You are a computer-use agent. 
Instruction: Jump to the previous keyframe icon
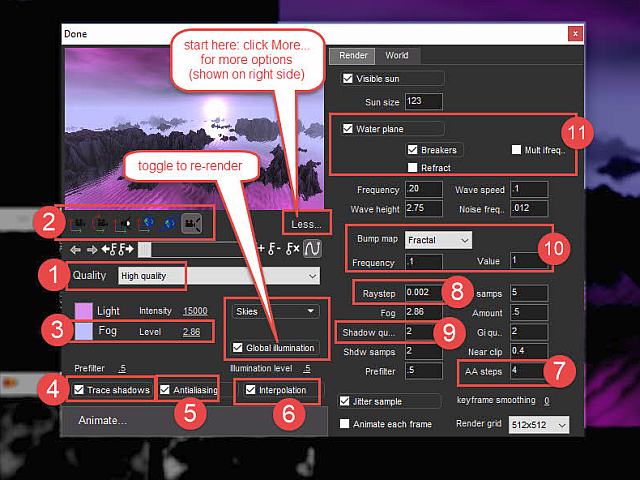tap(108, 249)
